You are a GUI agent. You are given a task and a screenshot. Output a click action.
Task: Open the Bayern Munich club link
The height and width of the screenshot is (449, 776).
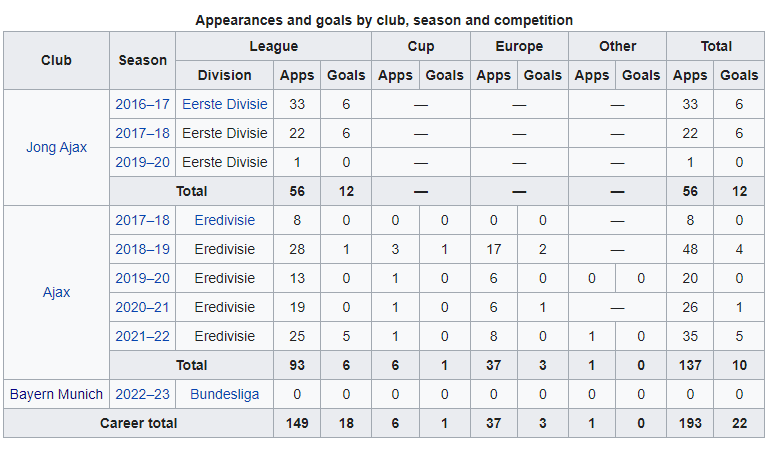pos(56,395)
